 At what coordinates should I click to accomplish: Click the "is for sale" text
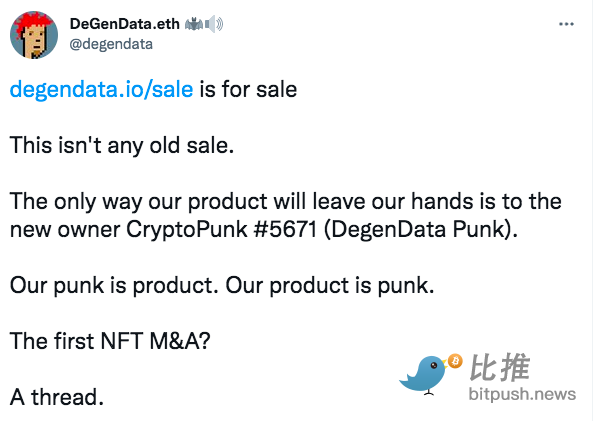248,90
